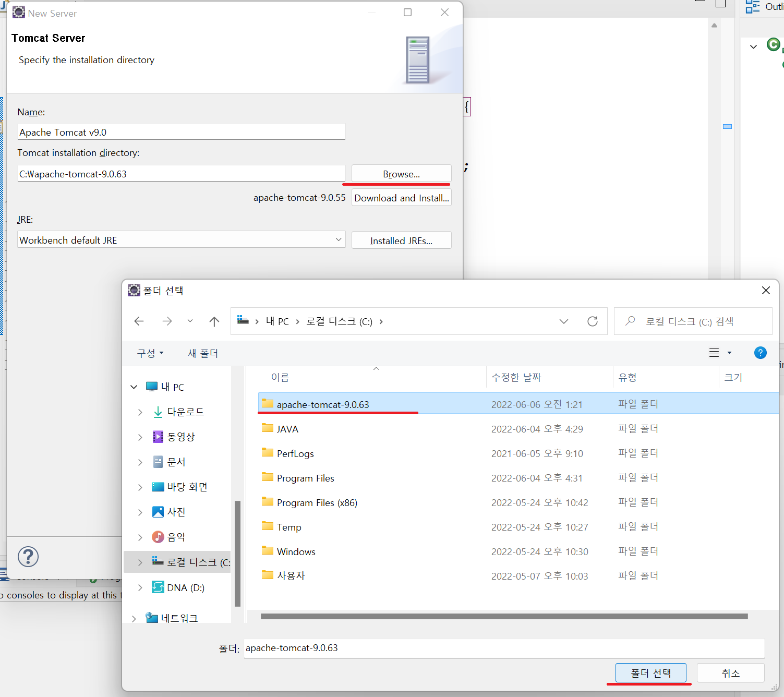Click the horizontal scrollbar in file list
Image resolution: width=784 pixels, height=697 pixels.
(x=504, y=616)
